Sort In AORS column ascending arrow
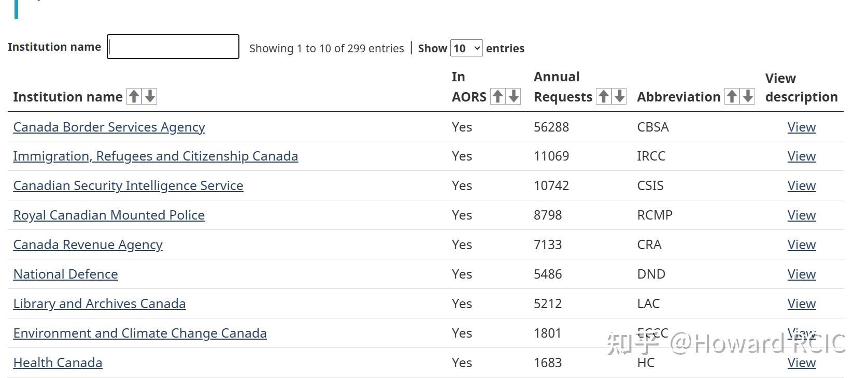The width and height of the screenshot is (868, 378). [x=497, y=96]
